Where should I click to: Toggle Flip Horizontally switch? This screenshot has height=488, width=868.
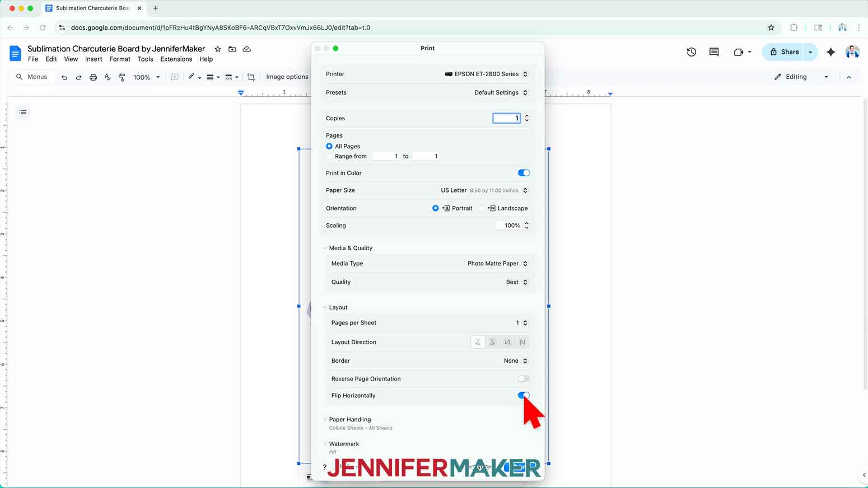coord(524,396)
